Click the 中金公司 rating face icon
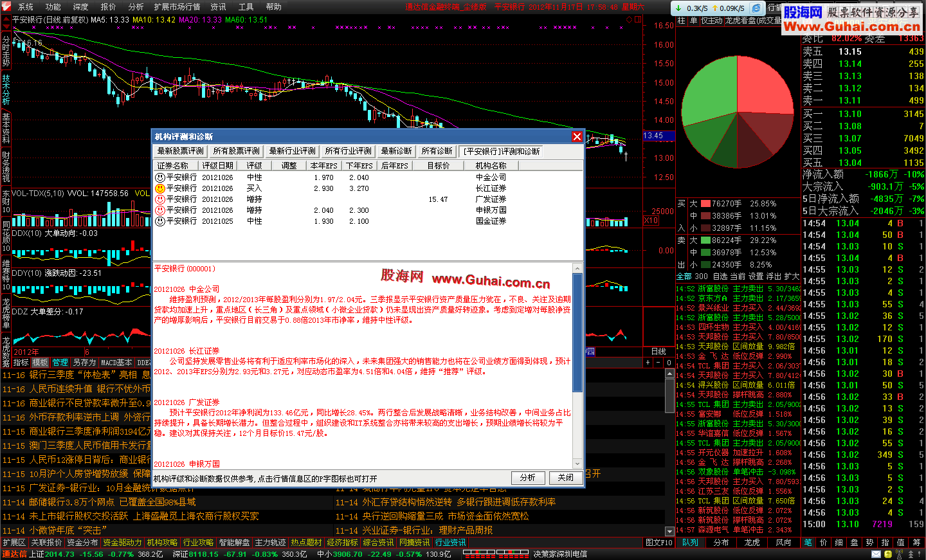The image size is (926, 560). click(160, 177)
